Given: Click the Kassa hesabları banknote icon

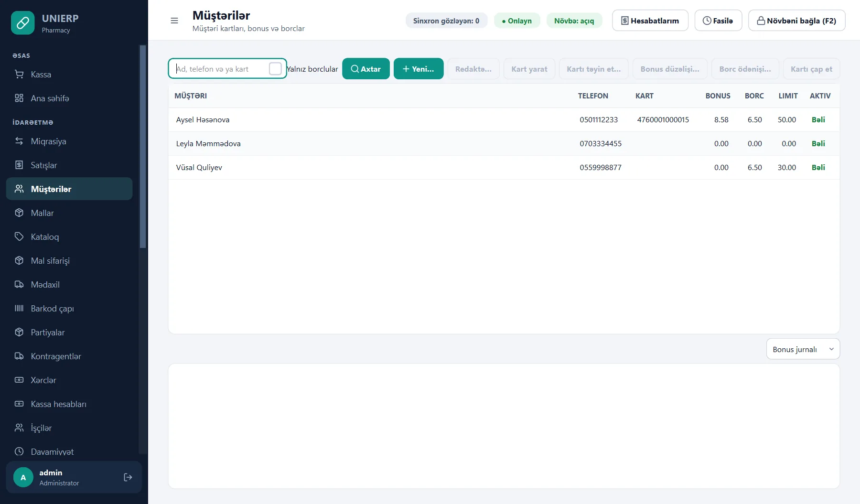Looking at the screenshot, I should pyautogui.click(x=19, y=404).
